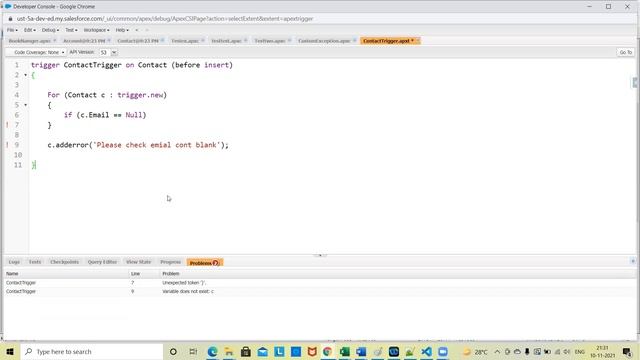Select the 'Unexpected token' problem row

pyautogui.click(x=320, y=282)
